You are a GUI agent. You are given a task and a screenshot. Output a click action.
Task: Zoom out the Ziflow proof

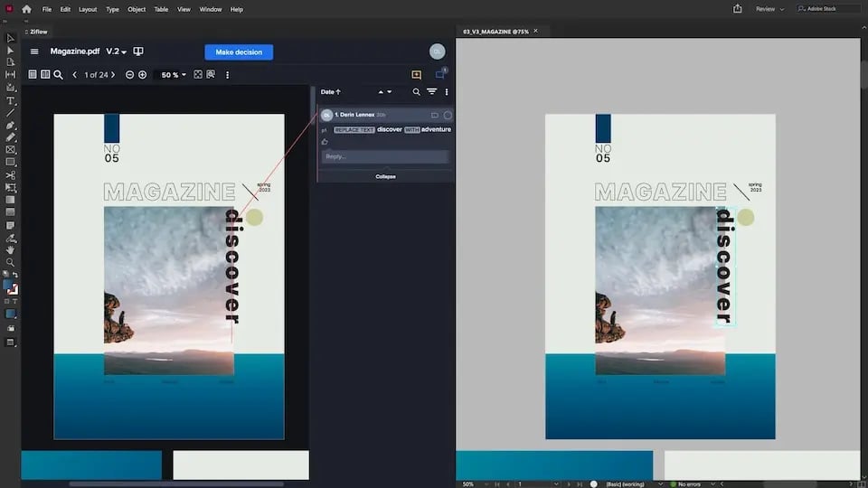click(x=129, y=75)
